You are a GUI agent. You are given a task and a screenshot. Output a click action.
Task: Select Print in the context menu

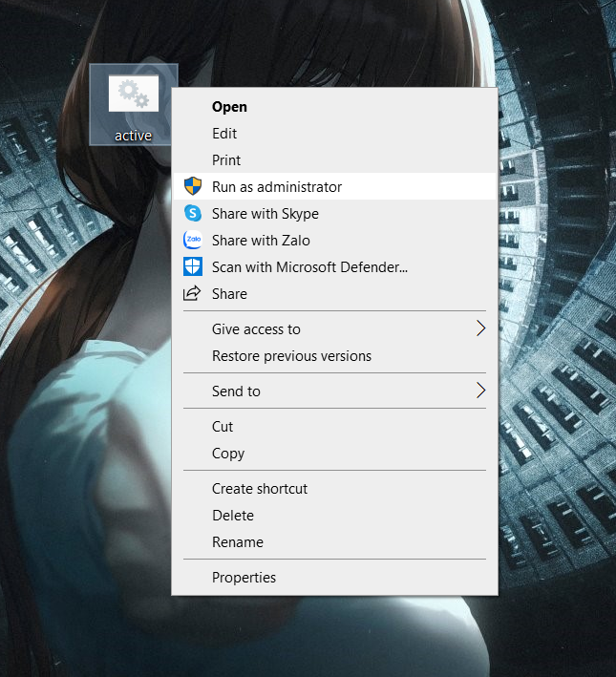(x=335, y=160)
